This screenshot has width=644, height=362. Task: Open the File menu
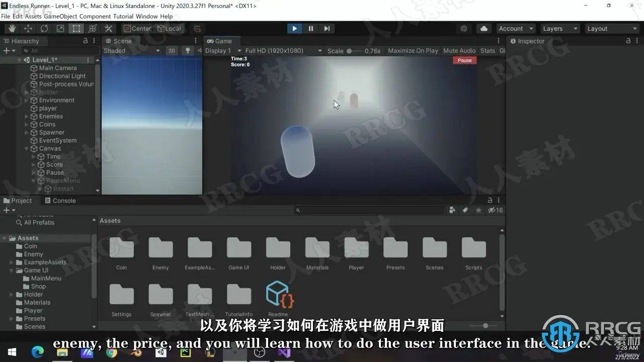click(x=6, y=16)
